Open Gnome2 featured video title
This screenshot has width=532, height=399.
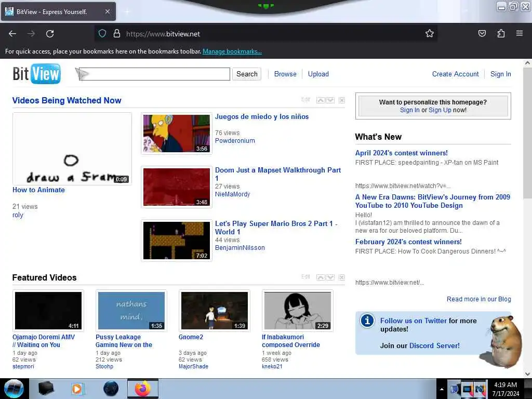pos(191,337)
